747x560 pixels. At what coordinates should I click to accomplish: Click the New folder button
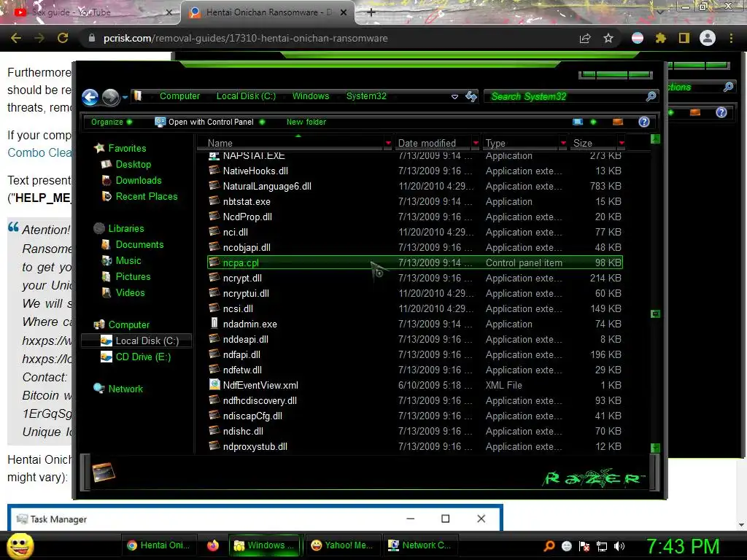click(x=306, y=122)
